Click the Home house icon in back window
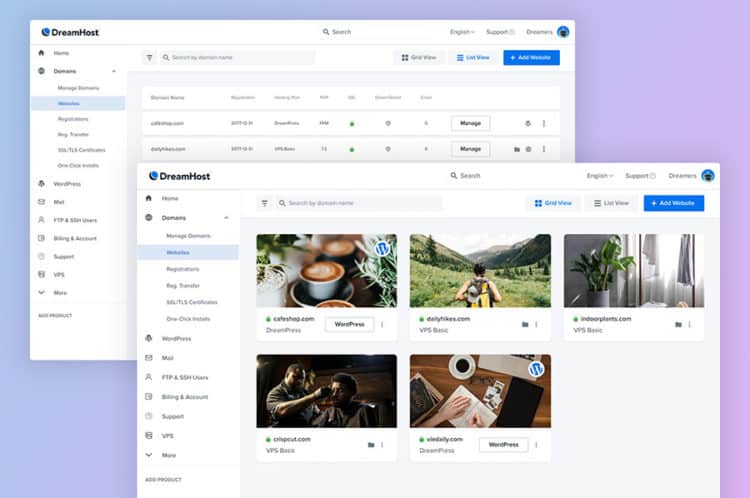Viewport: 750px width, 498px height. [41, 53]
